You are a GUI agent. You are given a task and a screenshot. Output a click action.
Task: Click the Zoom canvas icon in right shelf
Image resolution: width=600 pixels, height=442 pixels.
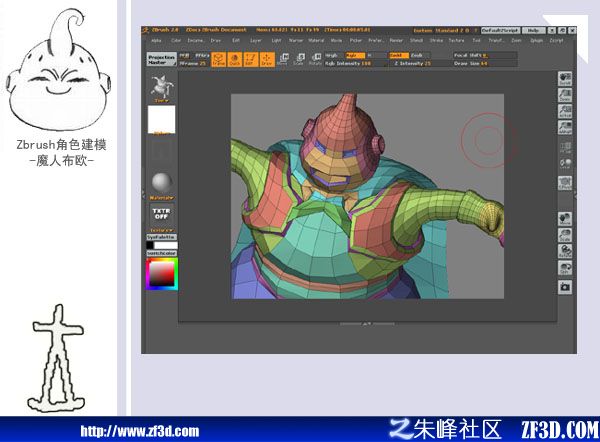tap(565, 95)
